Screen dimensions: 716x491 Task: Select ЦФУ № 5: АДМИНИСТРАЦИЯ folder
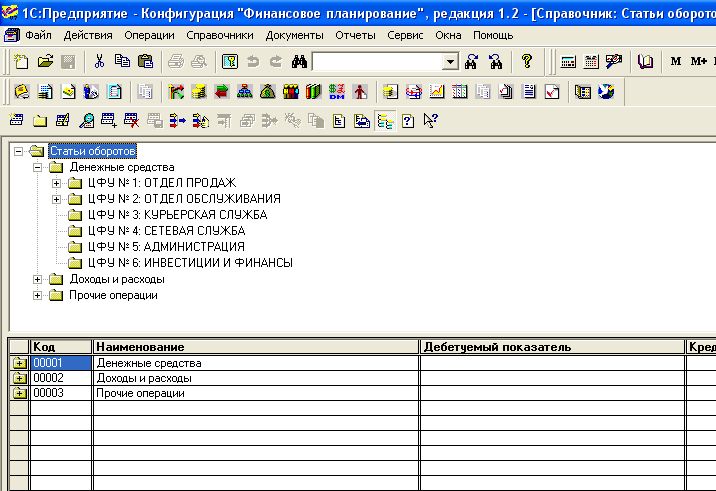click(166, 247)
